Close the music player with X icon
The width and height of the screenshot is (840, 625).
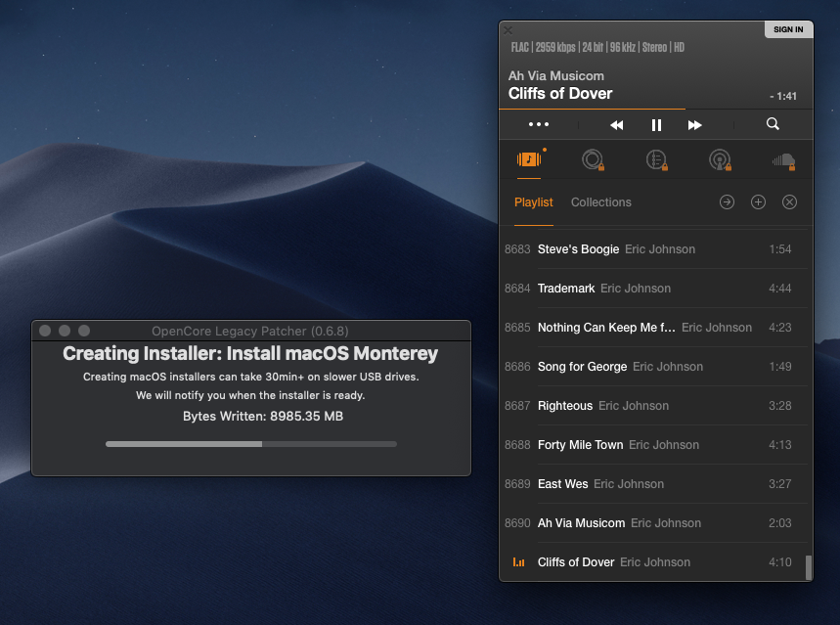tap(508, 30)
